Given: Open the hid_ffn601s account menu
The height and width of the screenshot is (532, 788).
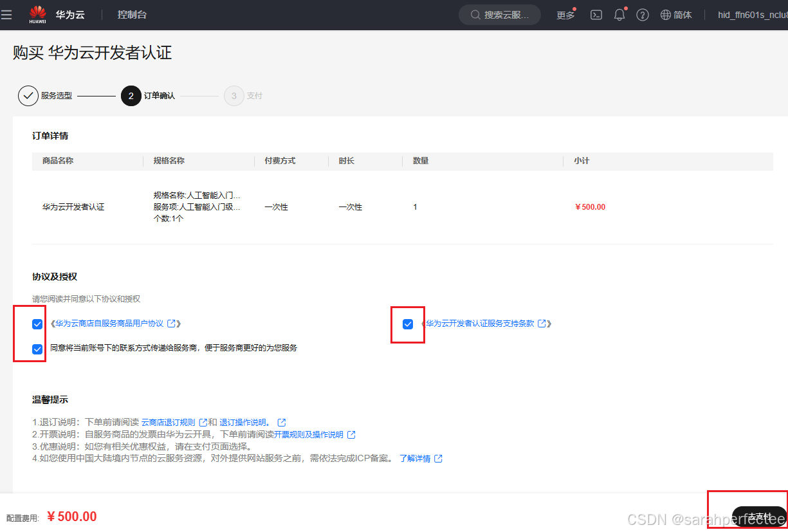Looking at the screenshot, I should click(x=752, y=15).
